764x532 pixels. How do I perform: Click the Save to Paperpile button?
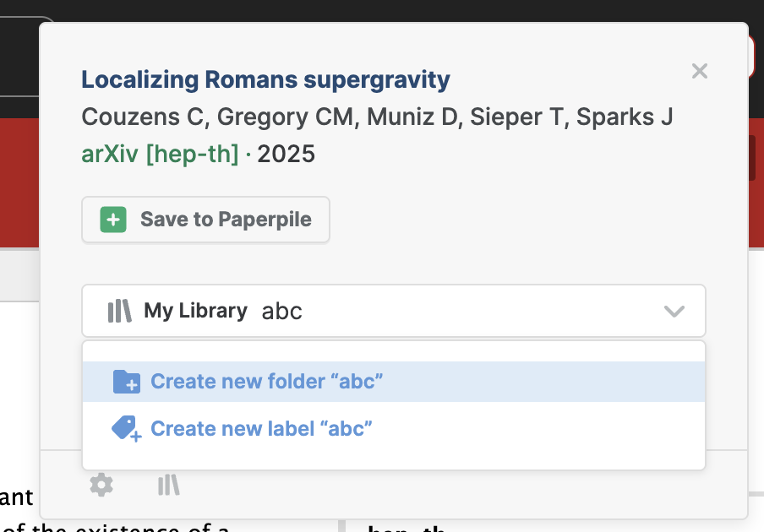pos(205,220)
